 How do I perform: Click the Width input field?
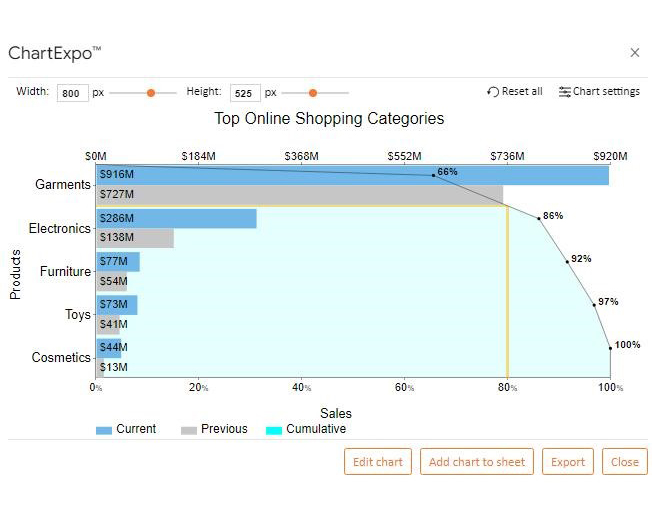73,93
